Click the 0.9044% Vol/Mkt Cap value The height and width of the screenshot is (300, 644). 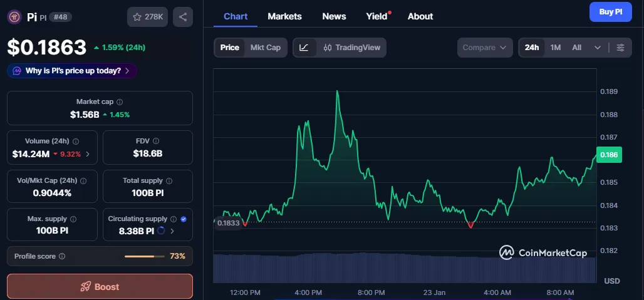click(x=52, y=193)
